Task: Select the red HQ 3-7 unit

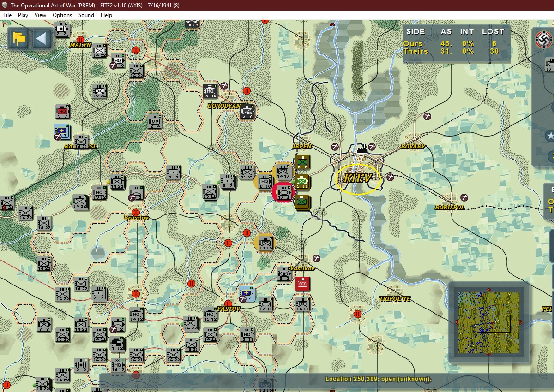Action: pyautogui.click(x=63, y=112)
